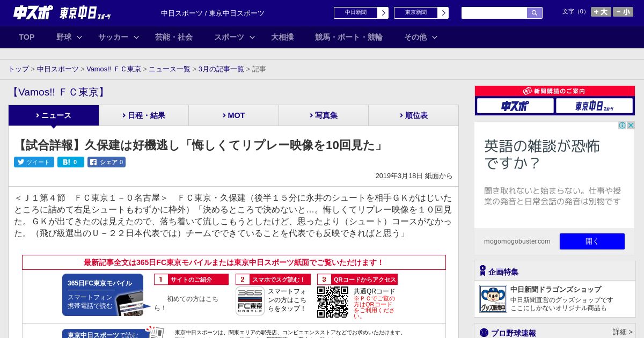Viewport: 644px width, 338px height.
Task: Select the 日程・結果 tab
Action: click(x=144, y=115)
